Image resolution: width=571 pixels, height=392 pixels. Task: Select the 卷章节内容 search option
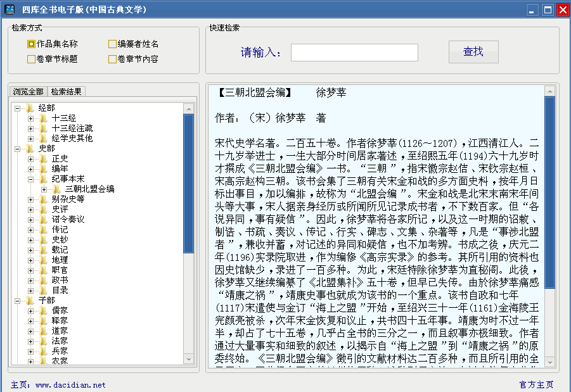pos(133,59)
